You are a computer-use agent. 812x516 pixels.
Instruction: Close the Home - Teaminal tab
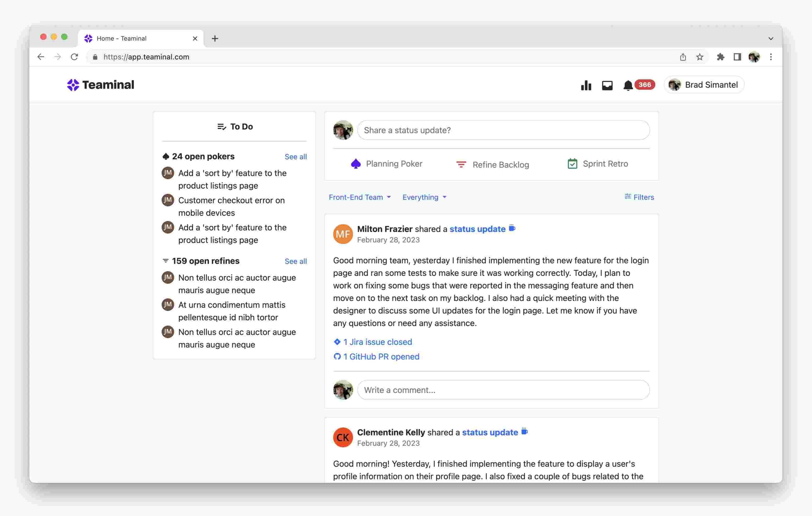[195, 38]
